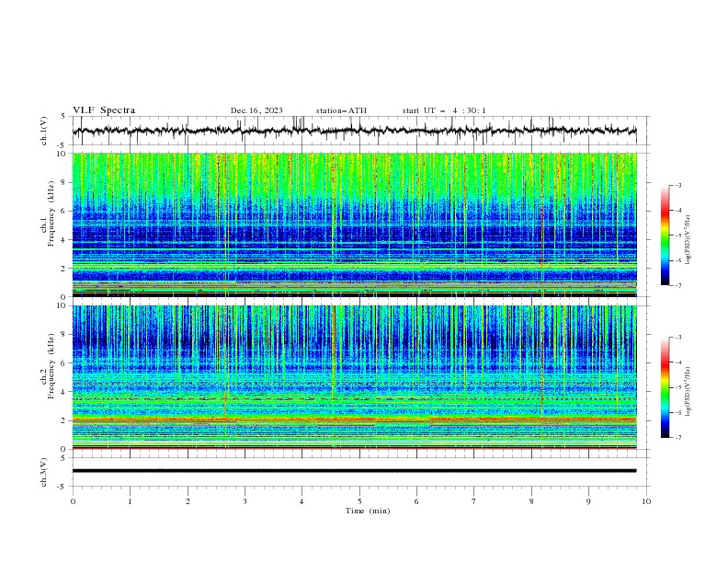Click tick label '10' on the time axis
Image resolution: width=728 pixels, height=563 pixels.
point(646,501)
